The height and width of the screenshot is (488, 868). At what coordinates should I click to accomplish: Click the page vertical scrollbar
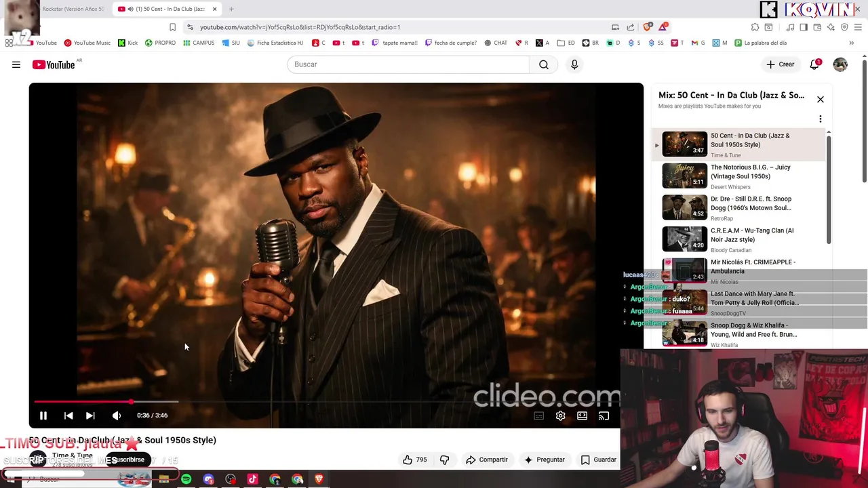pyautogui.click(x=865, y=122)
